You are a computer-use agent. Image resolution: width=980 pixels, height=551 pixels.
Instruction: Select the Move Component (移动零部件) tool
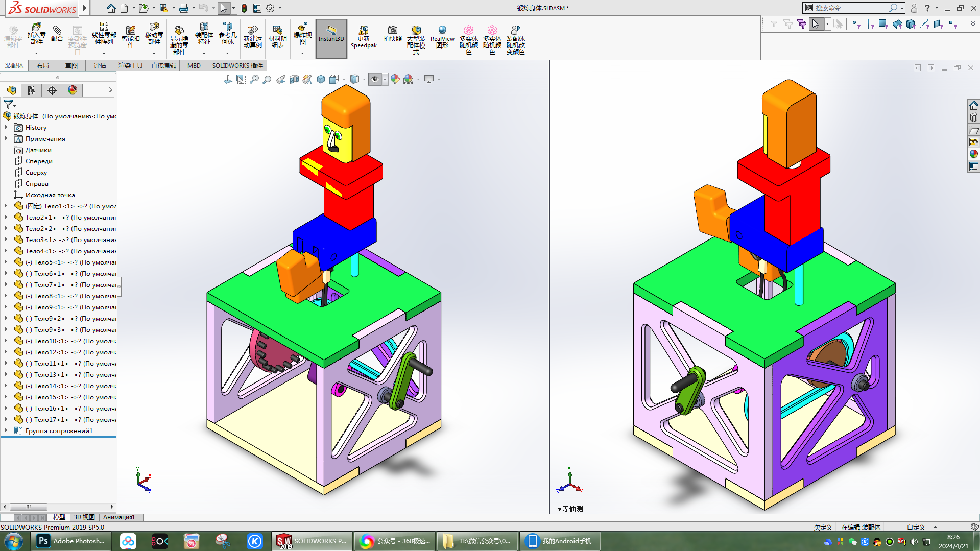[x=154, y=34]
